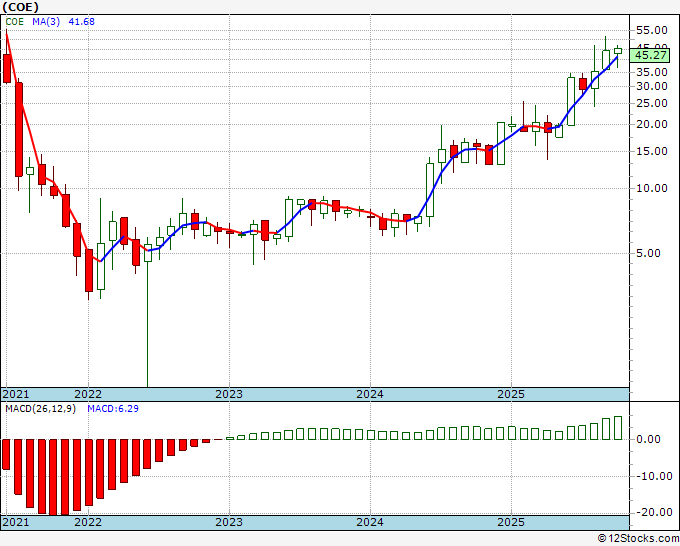Image resolution: width=680 pixels, height=546 pixels.
Task: Click the latest candlestick near 45.27
Action: (x=618, y=51)
